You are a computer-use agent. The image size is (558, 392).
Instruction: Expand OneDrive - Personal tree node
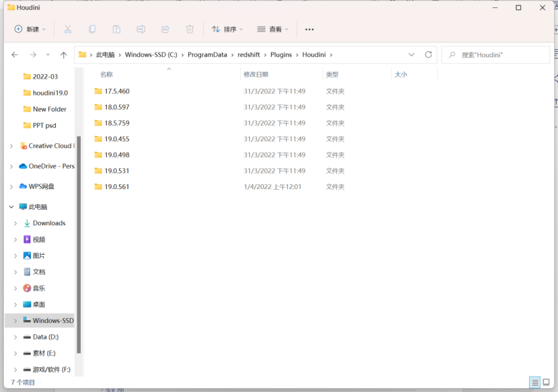click(11, 166)
